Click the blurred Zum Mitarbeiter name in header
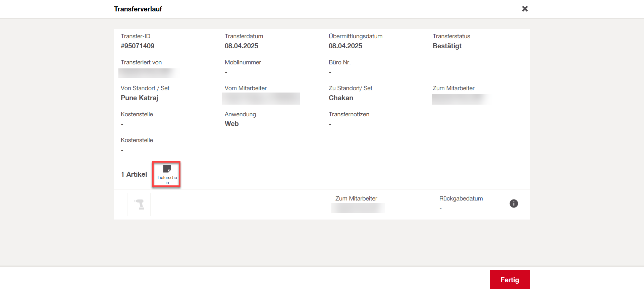 [x=460, y=99]
